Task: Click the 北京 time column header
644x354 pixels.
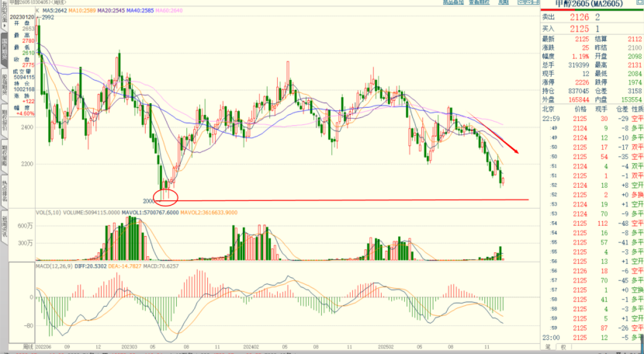Action: (549, 109)
